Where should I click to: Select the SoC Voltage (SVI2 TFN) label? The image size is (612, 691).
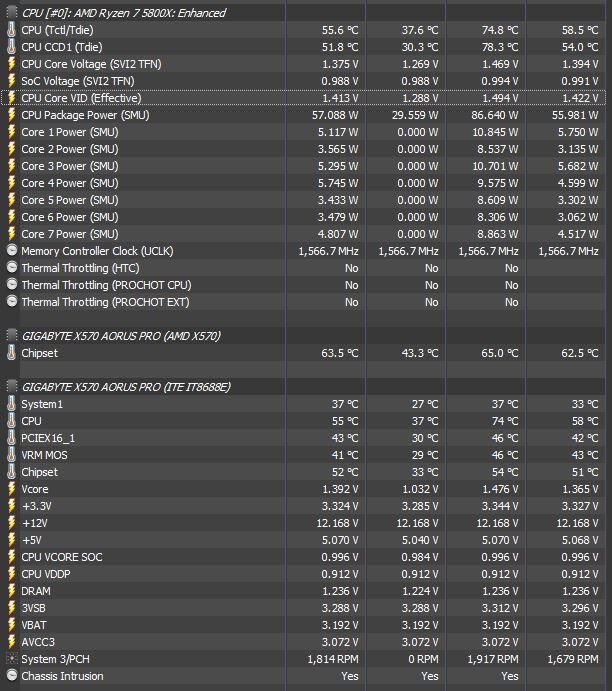click(78, 81)
